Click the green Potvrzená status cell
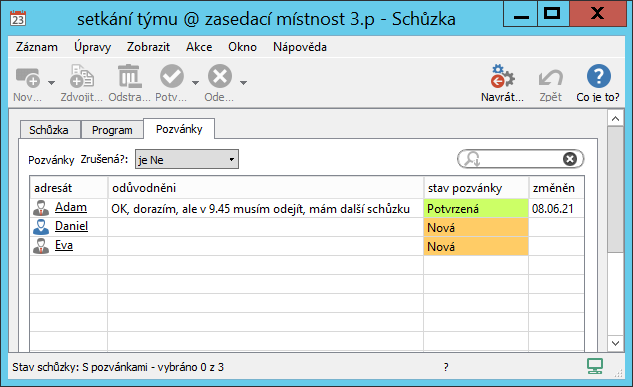The image size is (633, 387). click(x=476, y=208)
